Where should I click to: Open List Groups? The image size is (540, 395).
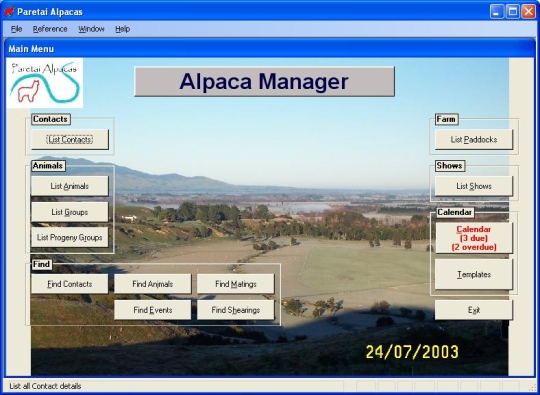click(70, 212)
